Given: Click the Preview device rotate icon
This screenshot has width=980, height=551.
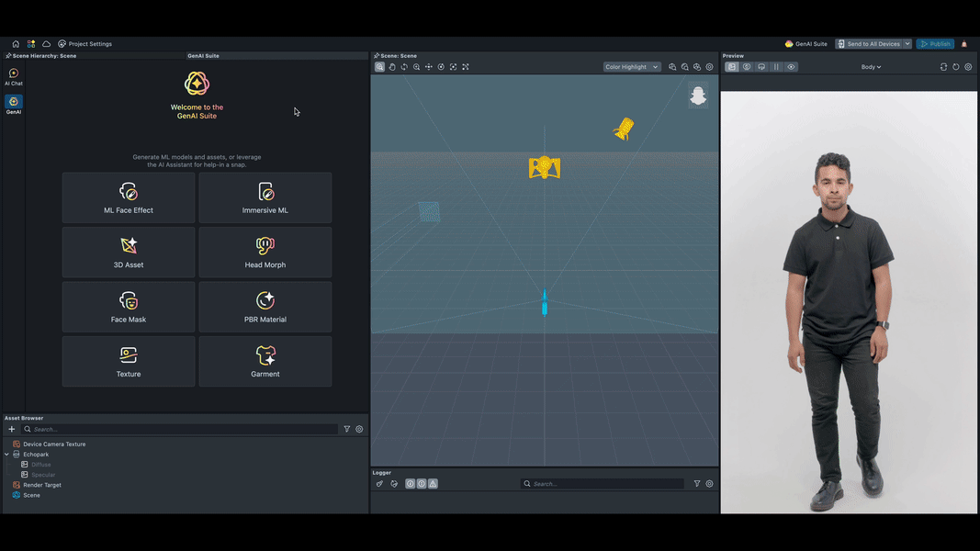Looking at the screenshot, I should coord(944,67).
